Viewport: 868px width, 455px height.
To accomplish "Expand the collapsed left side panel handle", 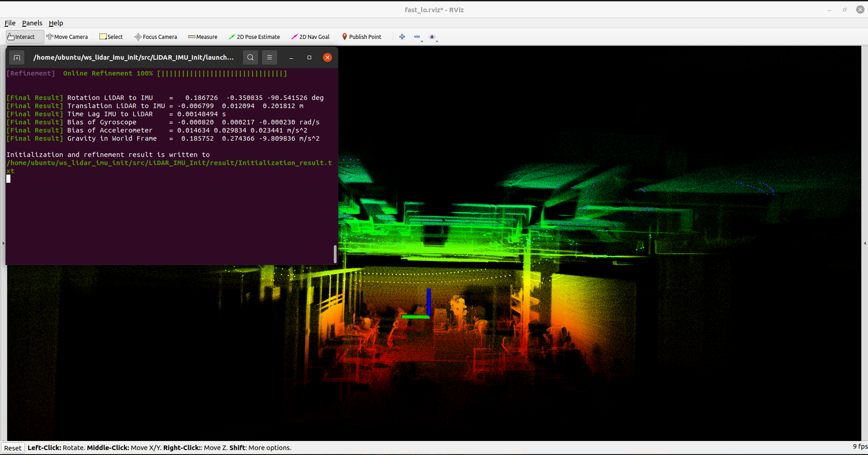I will point(3,243).
